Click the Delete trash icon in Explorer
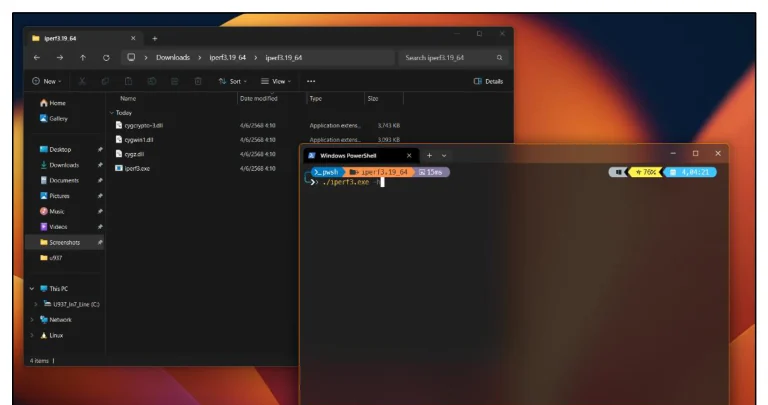Screen dimensions: 768x405 [x=198, y=81]
